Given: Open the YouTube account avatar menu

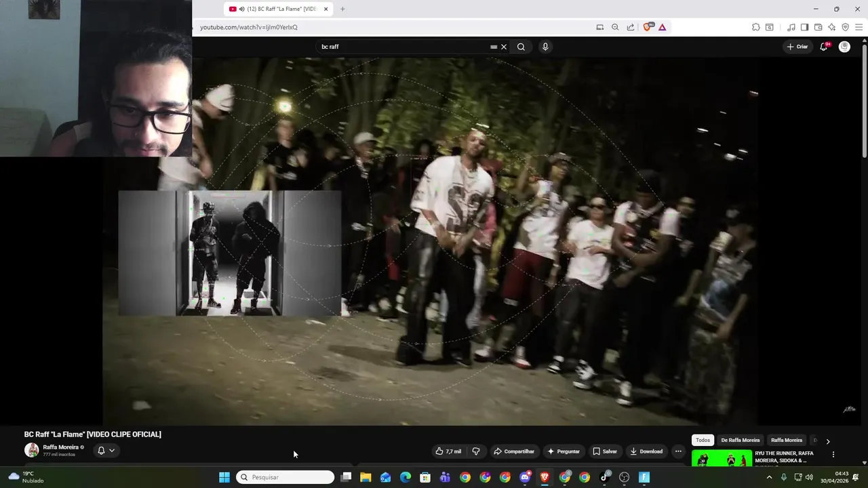Looking at the screenshot, I should click(x=844, y=47).
